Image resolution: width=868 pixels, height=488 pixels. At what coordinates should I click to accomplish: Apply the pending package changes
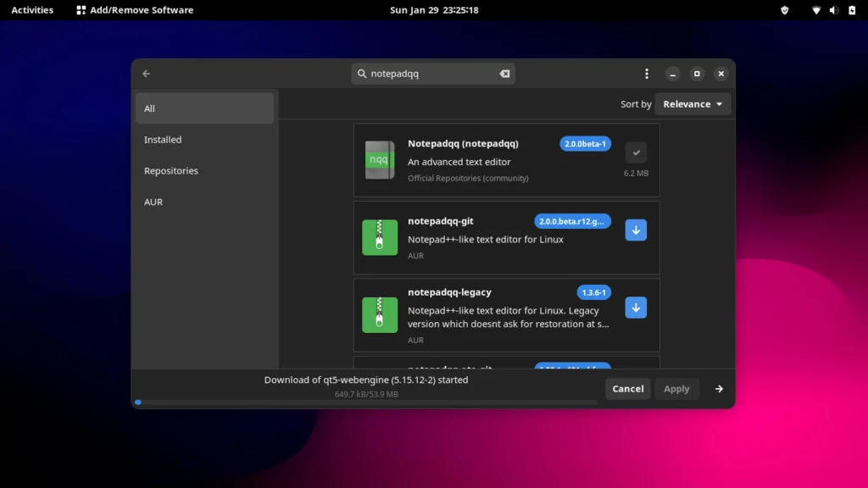point(676,388)
